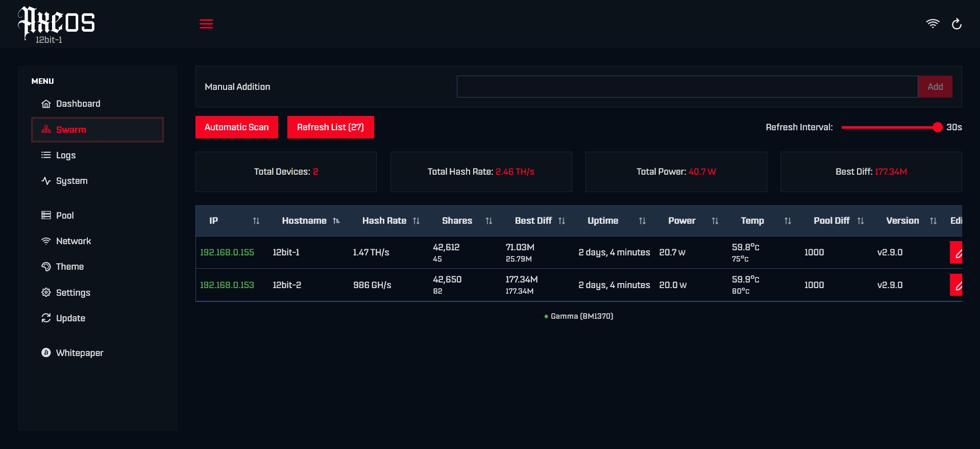Open Theme menu item
This screenshot has width=980, height=449.
97,267
